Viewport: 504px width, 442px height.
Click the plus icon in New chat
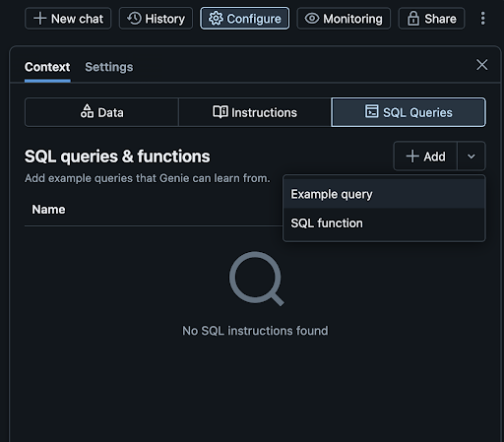(39, 19)
